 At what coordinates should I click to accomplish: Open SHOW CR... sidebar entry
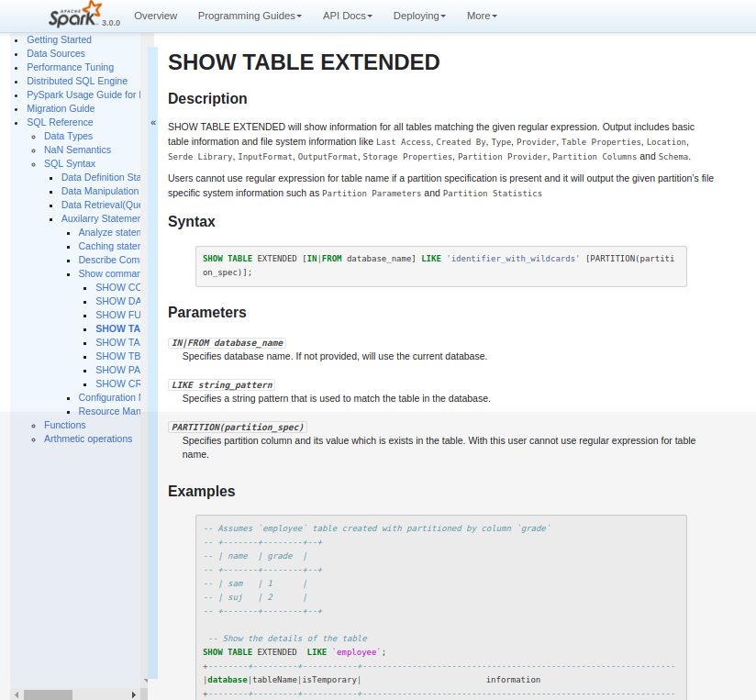pyautogui.click(x=118, y=383)
